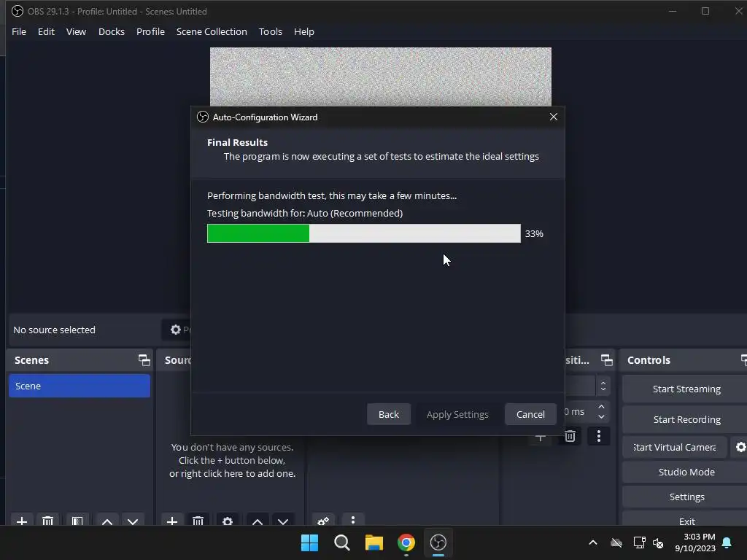Open source properties gear in Sources panel
Screen dimensions: 747x560
[x=228, y=521]
